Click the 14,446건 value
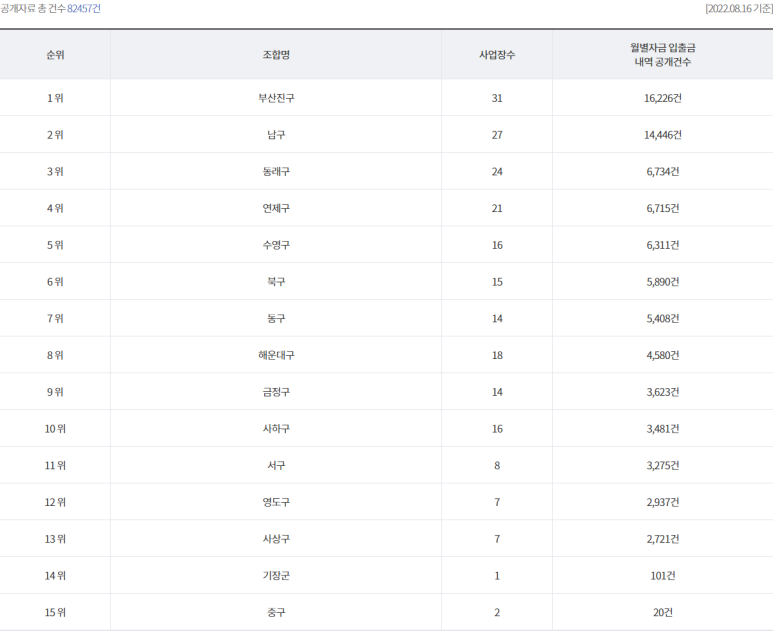 pos(663,135)
